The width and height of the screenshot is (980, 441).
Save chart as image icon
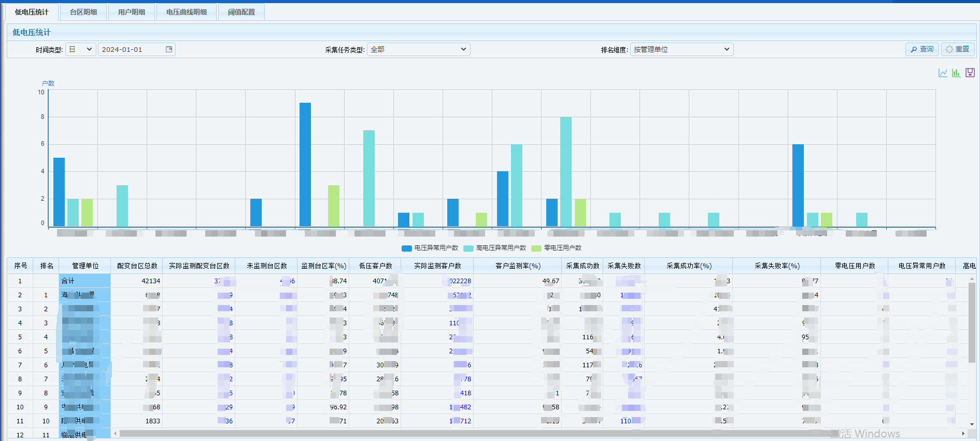970,73
